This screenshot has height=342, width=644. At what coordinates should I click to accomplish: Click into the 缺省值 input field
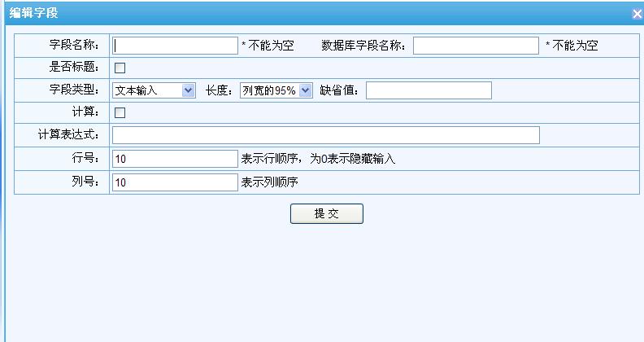click(x=429, y=90)
